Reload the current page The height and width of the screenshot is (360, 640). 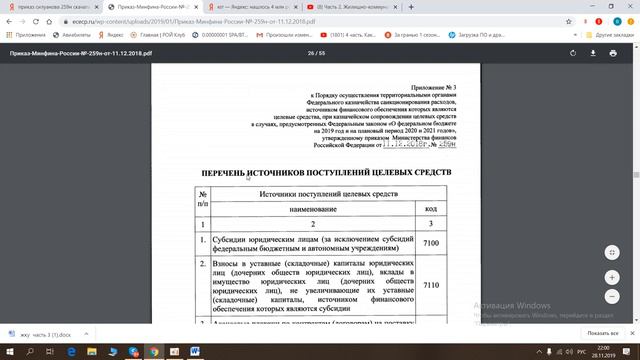click(36, 22)
